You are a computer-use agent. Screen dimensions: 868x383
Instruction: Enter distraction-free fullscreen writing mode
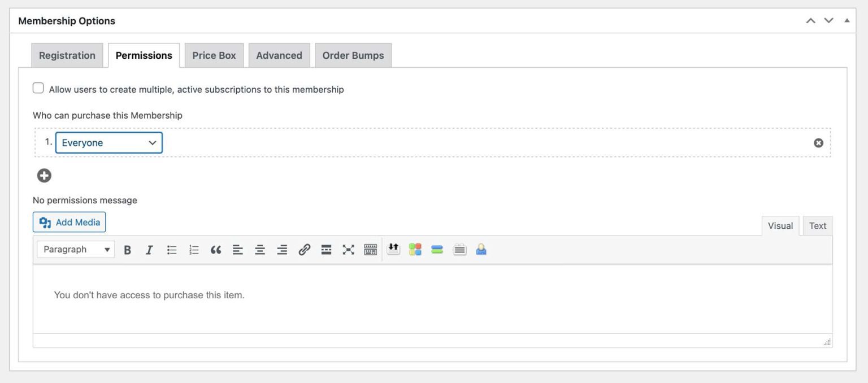[x=348, y=249]
